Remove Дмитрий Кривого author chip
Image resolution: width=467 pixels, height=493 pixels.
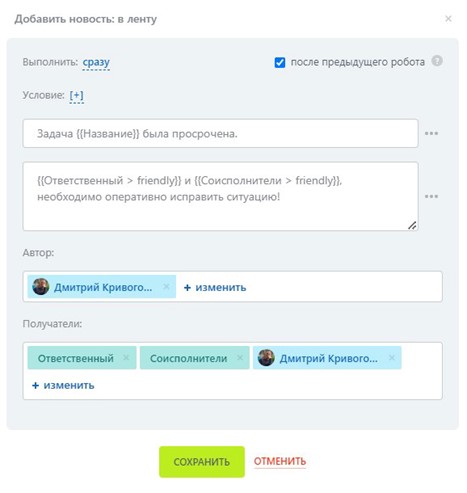click(166, 286)
